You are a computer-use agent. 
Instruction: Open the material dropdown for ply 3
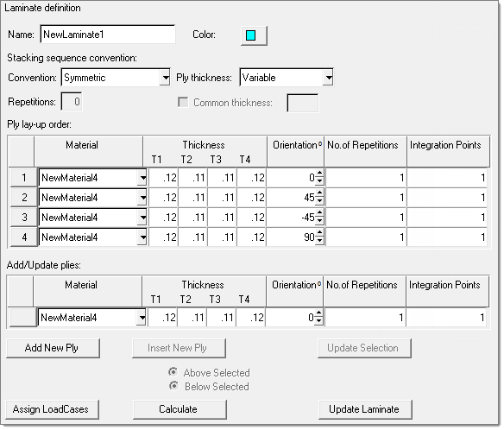(142, 218)
